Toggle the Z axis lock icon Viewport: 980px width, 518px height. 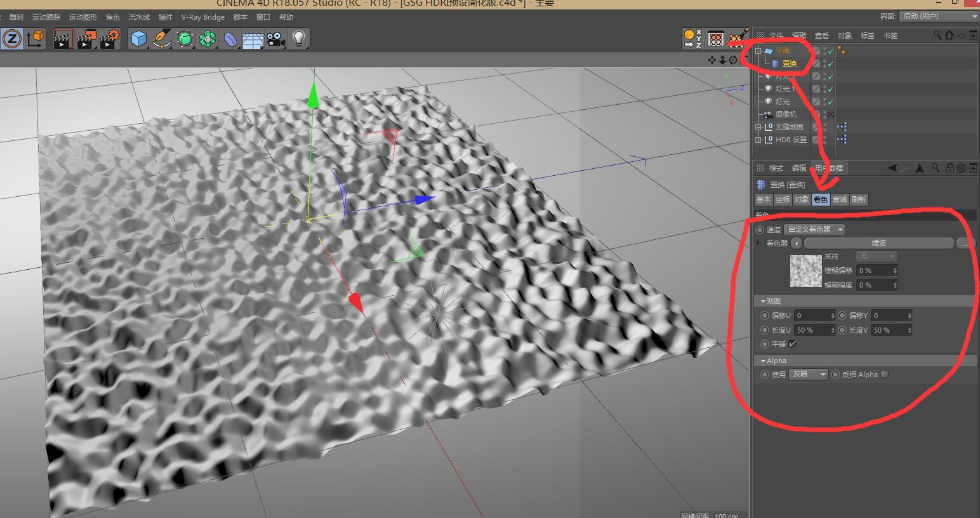coord(12,39)
